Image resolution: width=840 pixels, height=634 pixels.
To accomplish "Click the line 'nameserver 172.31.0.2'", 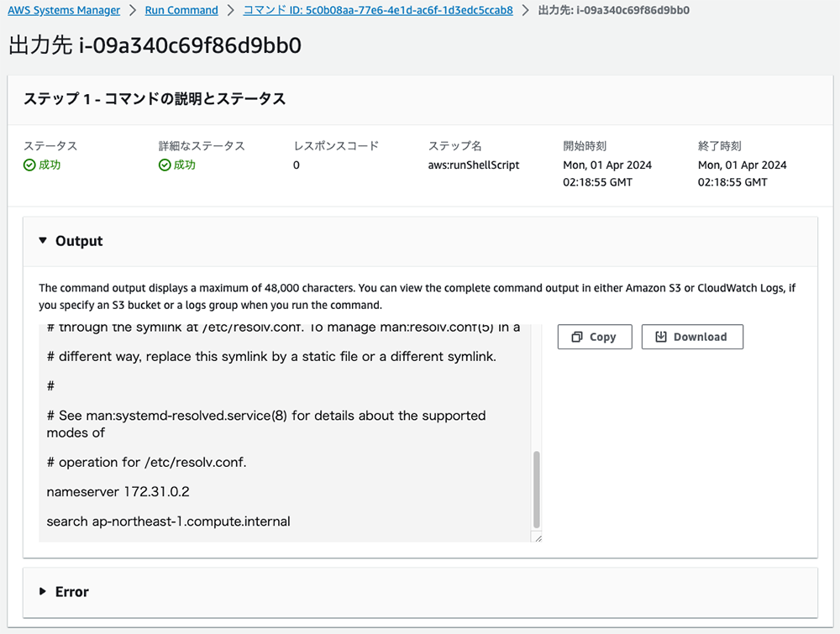I will pyautogui.click(x=118, y=491).
